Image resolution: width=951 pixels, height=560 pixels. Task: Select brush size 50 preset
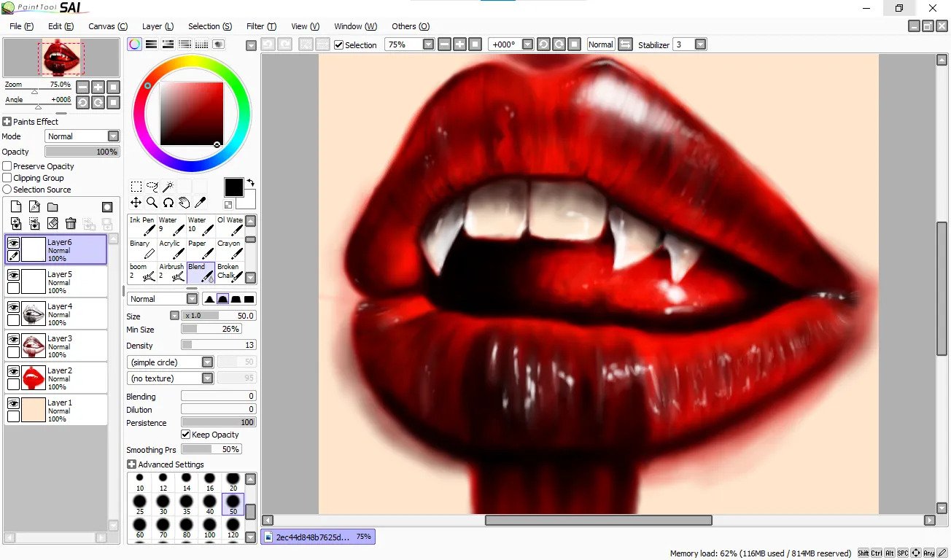(x=233, y=504)
